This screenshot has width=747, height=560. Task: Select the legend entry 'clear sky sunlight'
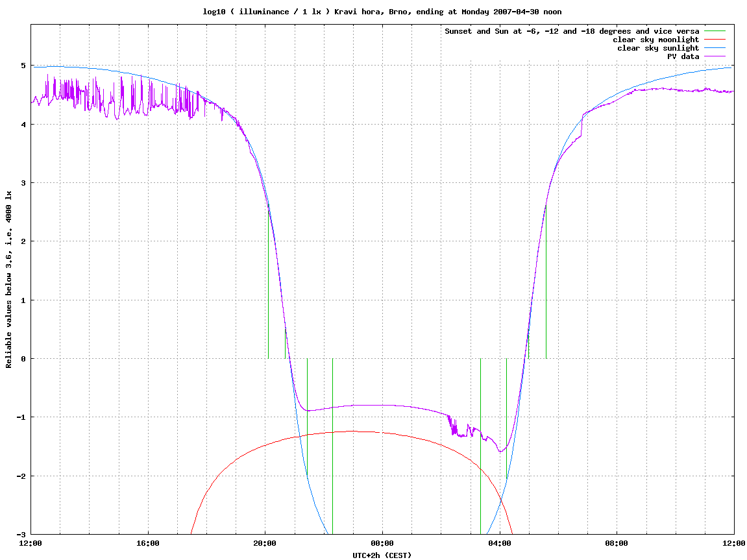658,48
